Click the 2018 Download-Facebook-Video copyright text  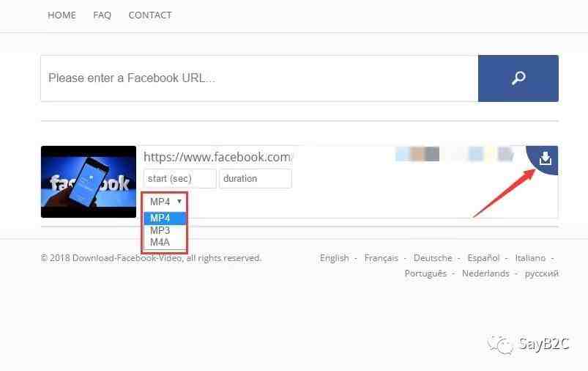click(151, 258)
